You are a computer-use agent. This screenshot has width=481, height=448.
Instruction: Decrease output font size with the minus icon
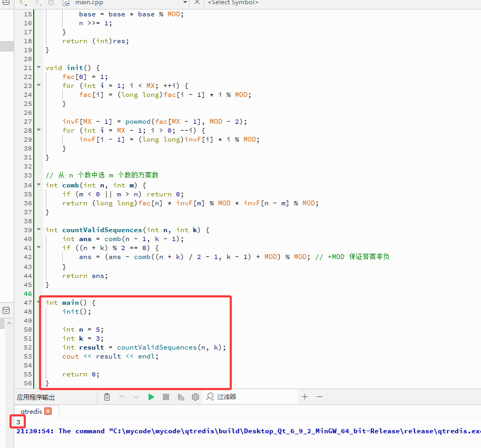tap(319, 397)
